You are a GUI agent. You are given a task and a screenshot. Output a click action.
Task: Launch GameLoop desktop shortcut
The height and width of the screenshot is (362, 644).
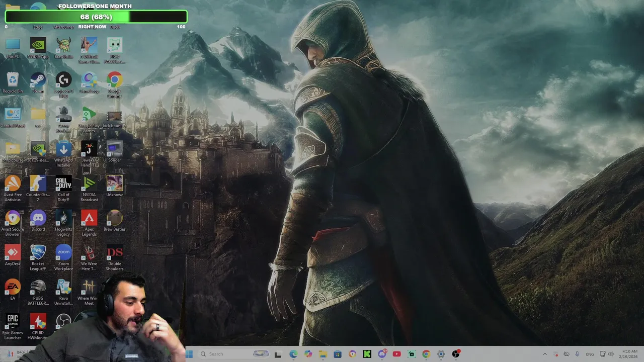(x=89, y=83)
